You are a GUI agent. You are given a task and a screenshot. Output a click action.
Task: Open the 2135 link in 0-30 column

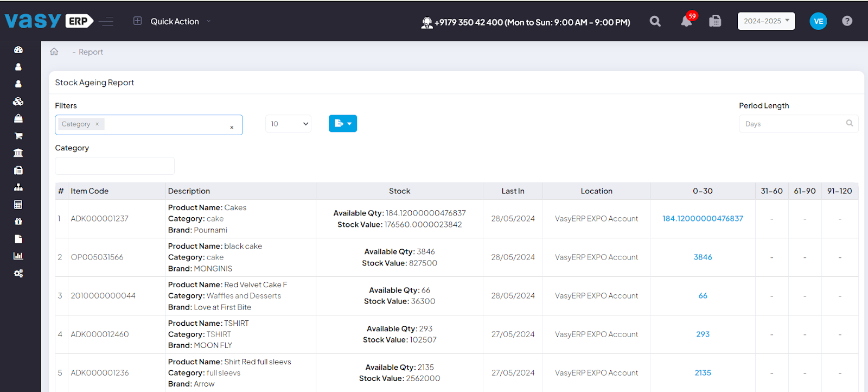pyautogui.click(x=703, y=372)
